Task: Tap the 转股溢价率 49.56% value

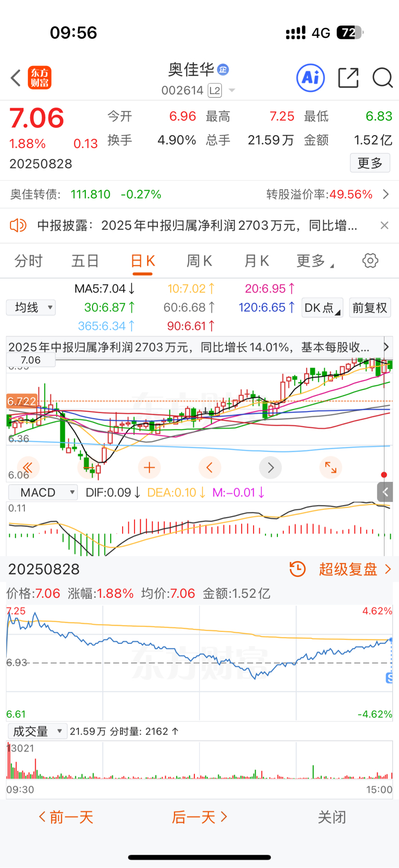Action: tap(351, 194)
